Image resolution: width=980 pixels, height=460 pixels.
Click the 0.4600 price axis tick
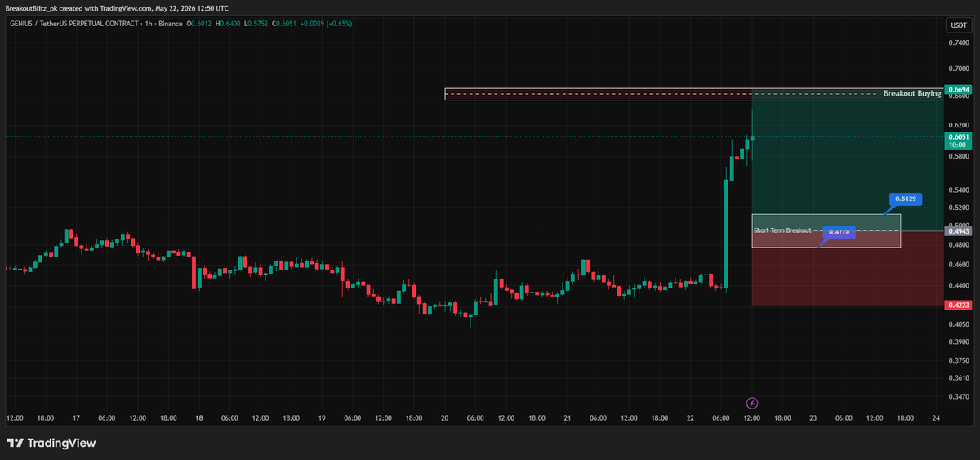(958, 265)
